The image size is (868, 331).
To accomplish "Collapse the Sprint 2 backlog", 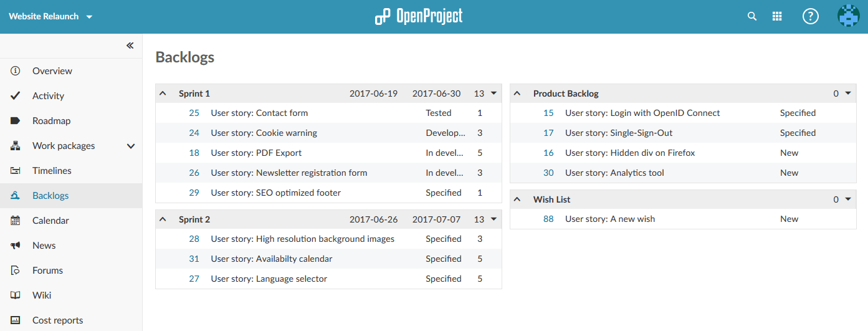I will point(163,219).
